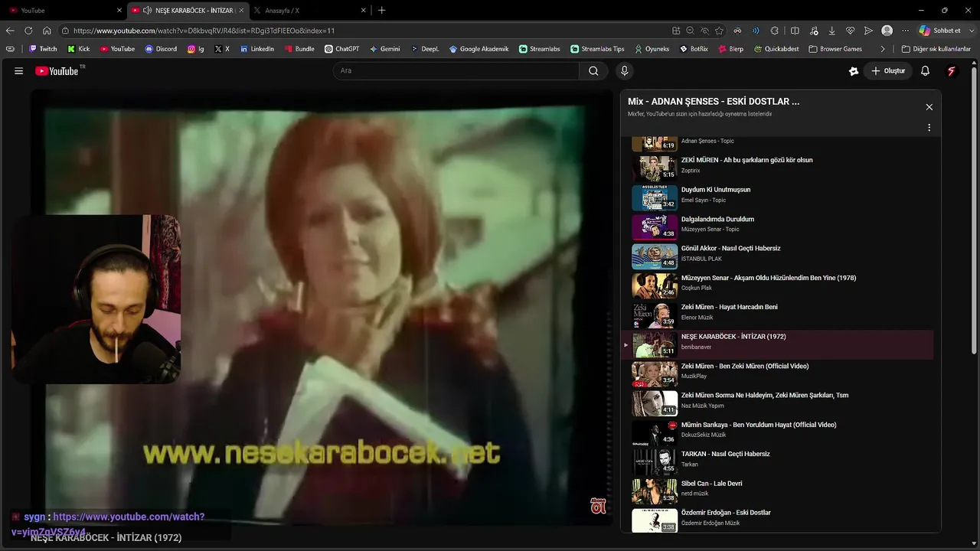Open the browser Essentials heart icon

(850, 31)
